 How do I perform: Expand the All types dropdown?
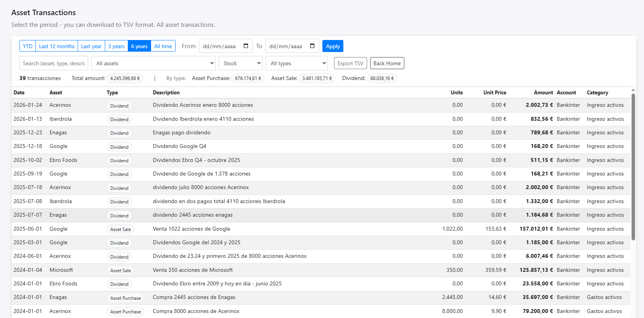(297, 63)
